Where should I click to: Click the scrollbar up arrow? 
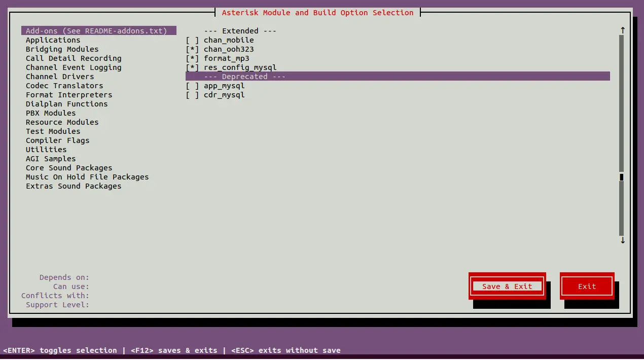[622, 30]
